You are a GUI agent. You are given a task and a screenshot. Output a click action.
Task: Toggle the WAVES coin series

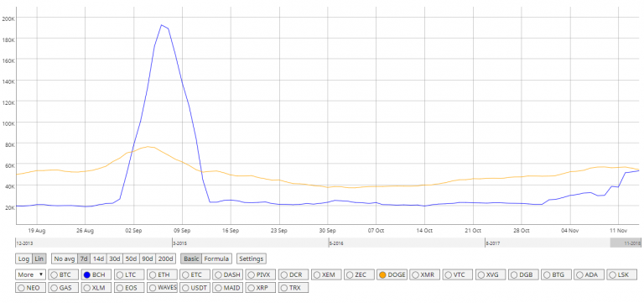pyautogui.click(x=161, y=288)
